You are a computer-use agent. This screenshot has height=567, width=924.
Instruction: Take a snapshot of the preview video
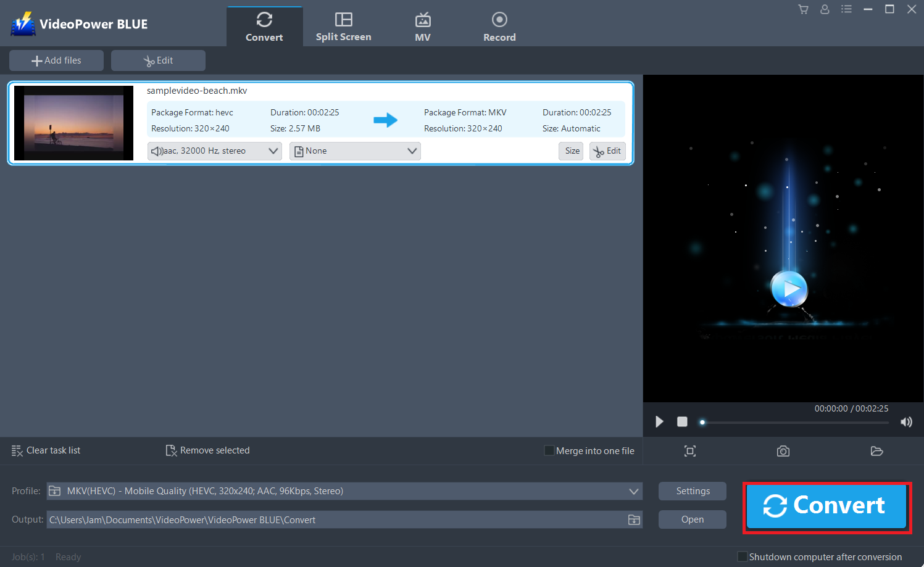[x=783, y=451]
